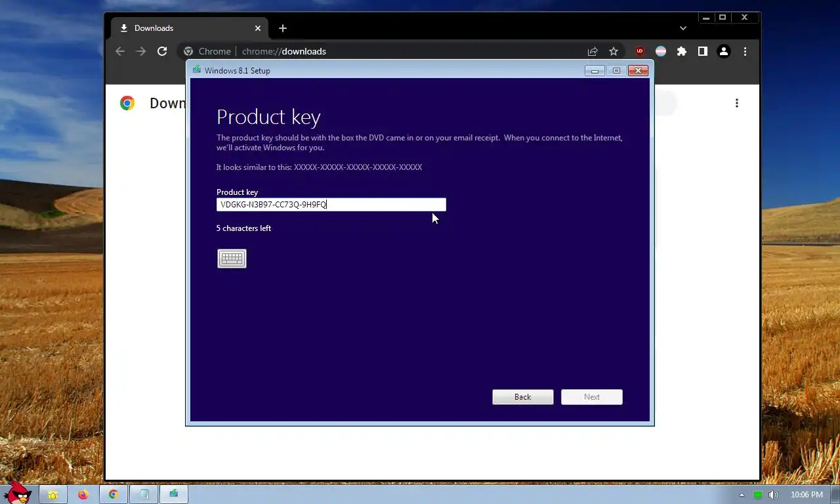Open the Chrome tab search chevron
The width and height of the screenshot is (840, 504).
click(683, 28)
